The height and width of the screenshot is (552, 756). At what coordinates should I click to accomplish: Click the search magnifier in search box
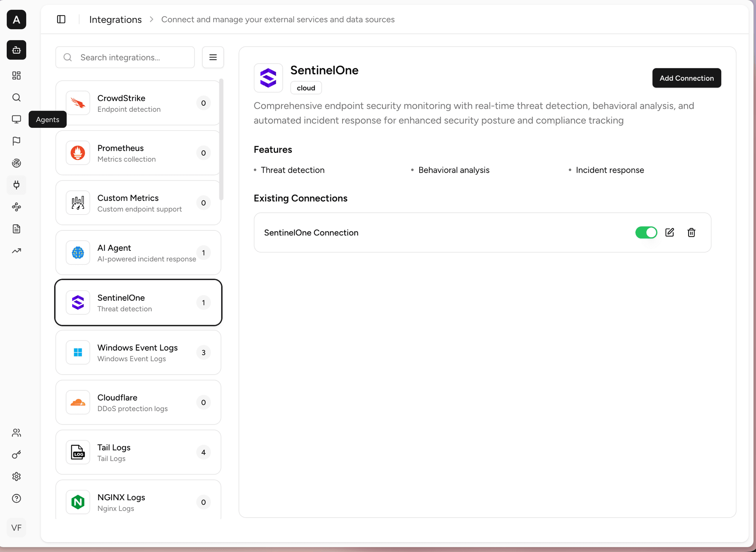68,57
